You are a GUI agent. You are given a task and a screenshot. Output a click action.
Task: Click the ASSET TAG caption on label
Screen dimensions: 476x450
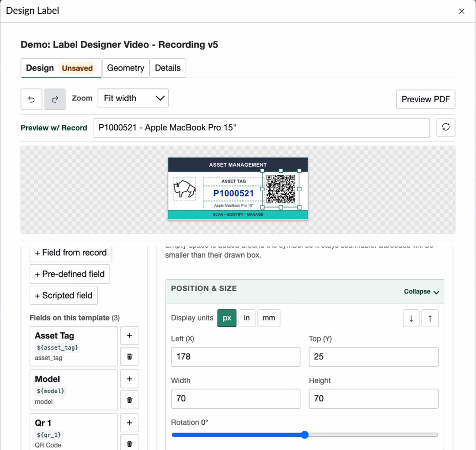pyautogui.click(x=233, y=181)
